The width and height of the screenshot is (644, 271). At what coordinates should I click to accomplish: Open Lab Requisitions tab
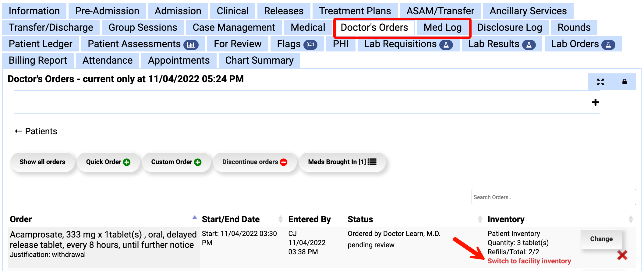[x=408, y=44]
